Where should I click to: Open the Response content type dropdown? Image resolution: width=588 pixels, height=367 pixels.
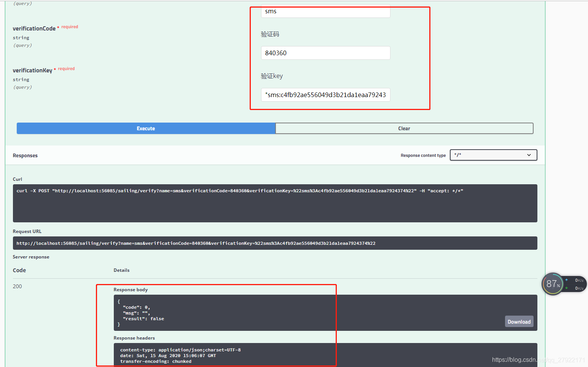coord(493,155)
